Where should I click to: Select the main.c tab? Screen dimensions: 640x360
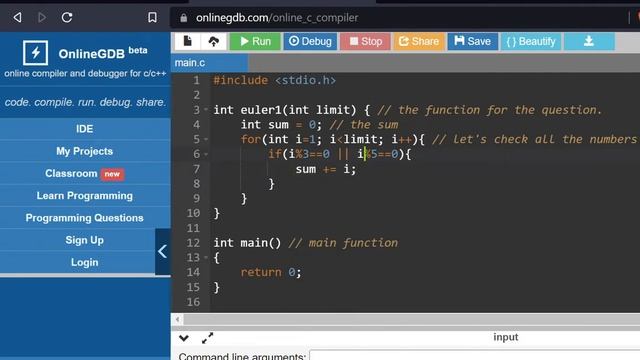click(x=209, y=63)
